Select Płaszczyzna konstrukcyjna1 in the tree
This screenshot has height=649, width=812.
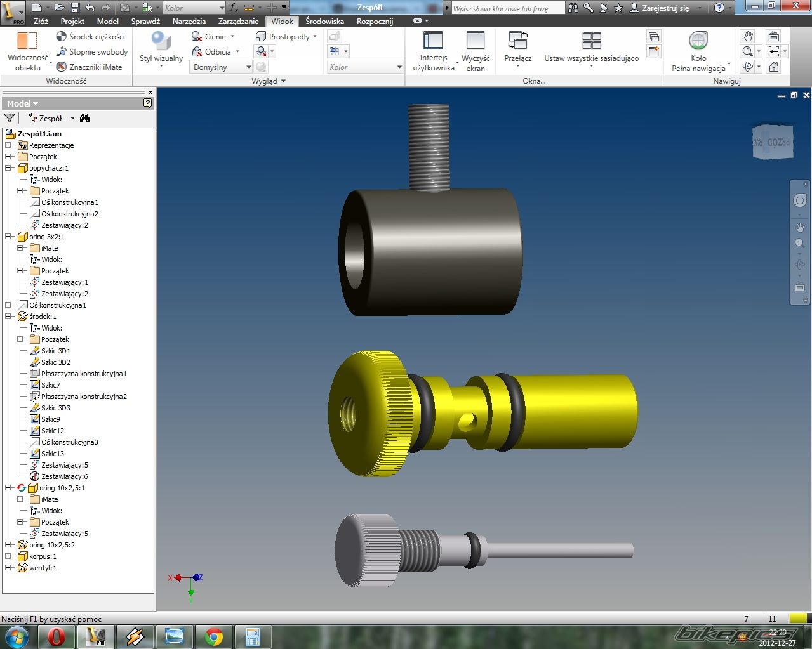coord(84,374)
